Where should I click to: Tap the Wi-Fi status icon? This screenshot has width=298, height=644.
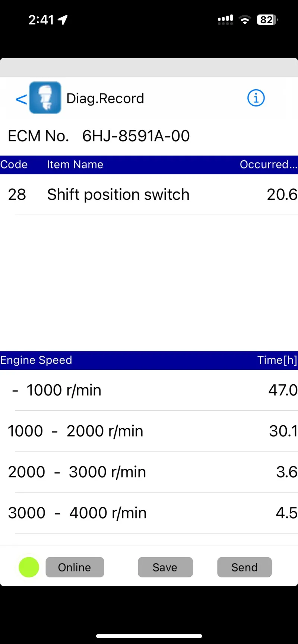(x=245, y=20)
